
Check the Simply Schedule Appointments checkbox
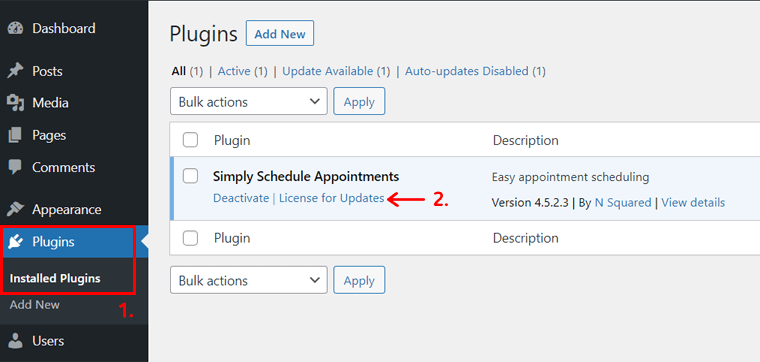click(190, 176)
